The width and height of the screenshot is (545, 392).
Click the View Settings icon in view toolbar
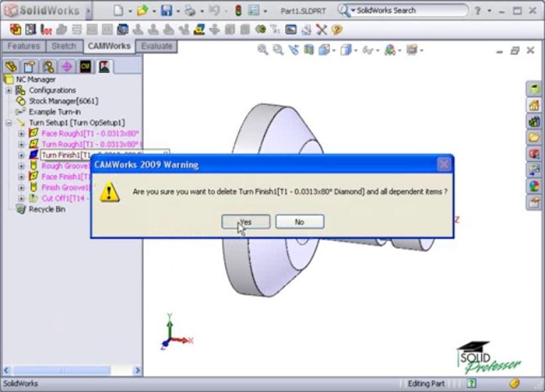pos(412,50)
